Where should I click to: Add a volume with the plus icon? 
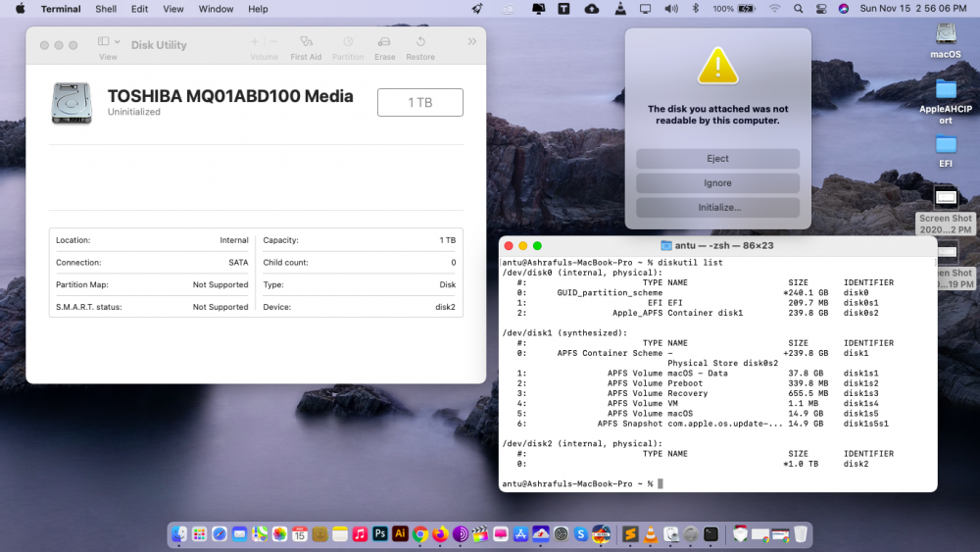click(x=255, y=42)
